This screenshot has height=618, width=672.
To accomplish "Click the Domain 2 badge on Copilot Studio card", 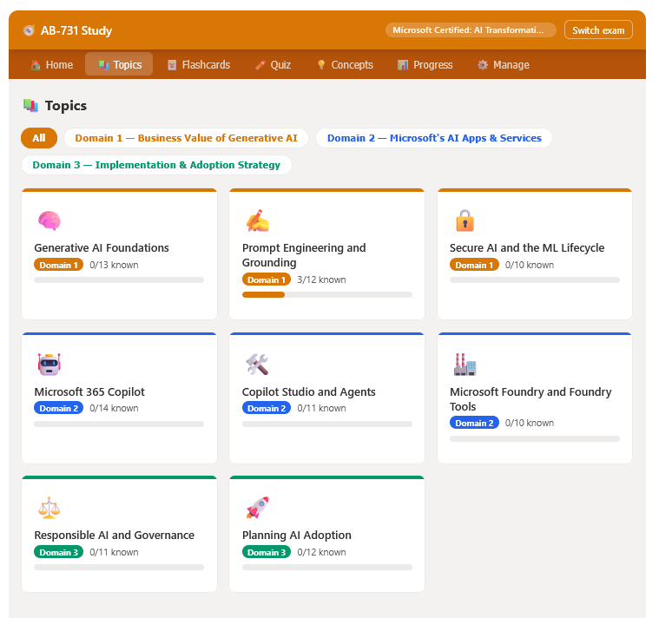I will pos(267,409).
